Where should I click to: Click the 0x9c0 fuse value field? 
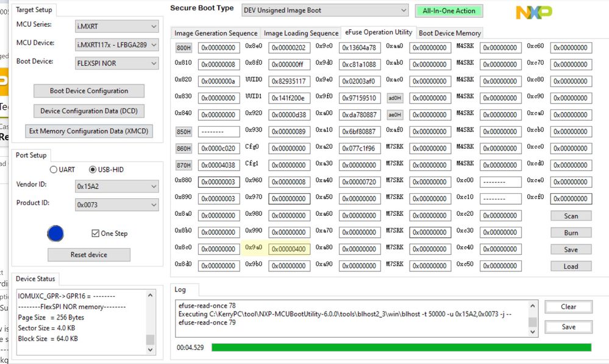click(x=360, y=48)
